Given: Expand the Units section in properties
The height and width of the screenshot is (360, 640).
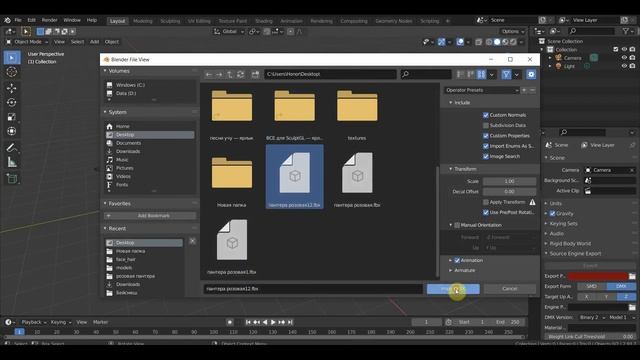Looking at the screenshot, I should coord(546,203).
